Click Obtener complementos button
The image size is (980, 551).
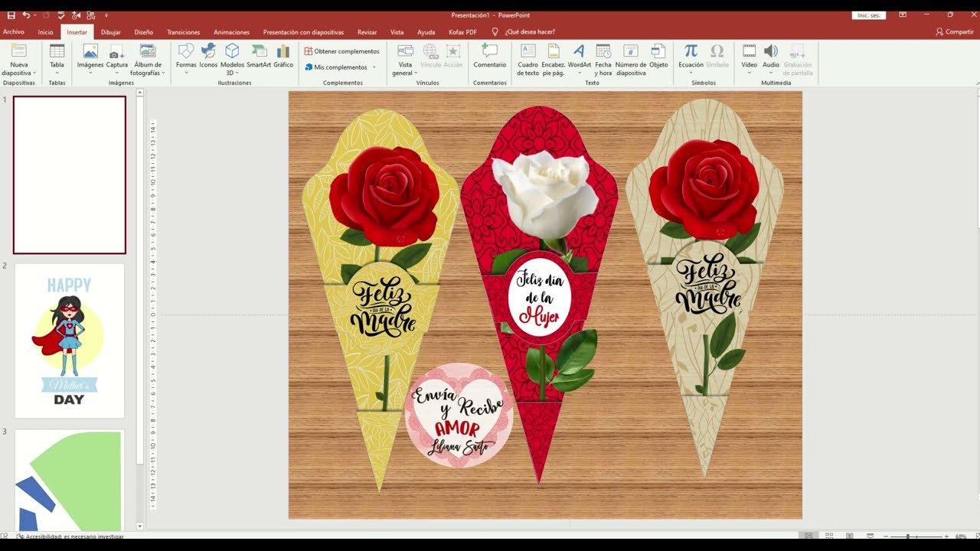(341, 51)
